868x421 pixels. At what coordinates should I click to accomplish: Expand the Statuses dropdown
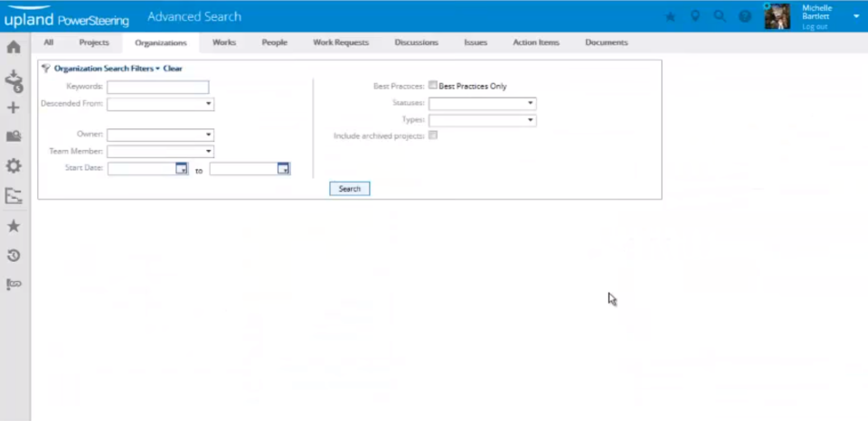coord(482,103)
